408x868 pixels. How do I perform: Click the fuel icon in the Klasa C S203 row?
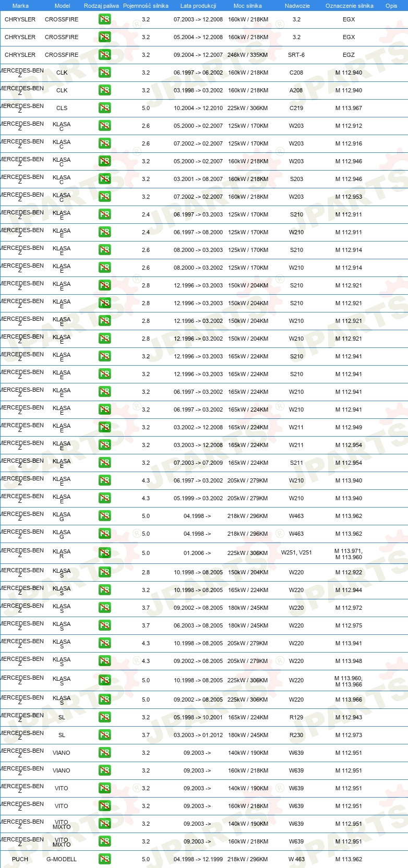tap(105, 179)
